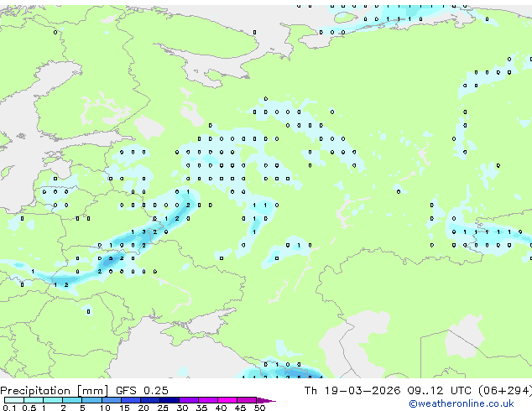Select the 0.1–0.5 mm legend swatch
The width and height of the screenshot is (532, 411).
(14, 400)
